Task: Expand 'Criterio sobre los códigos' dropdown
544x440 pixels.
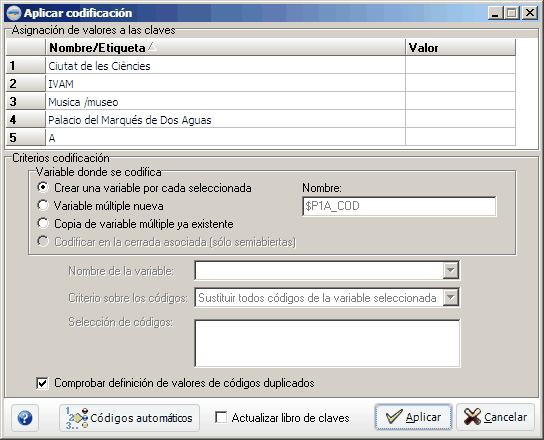Action: (451, 297)
